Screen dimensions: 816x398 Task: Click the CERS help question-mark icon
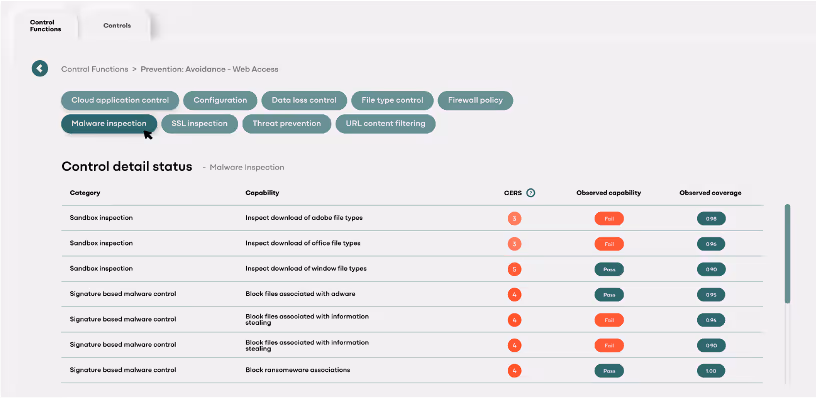(530, 193)
